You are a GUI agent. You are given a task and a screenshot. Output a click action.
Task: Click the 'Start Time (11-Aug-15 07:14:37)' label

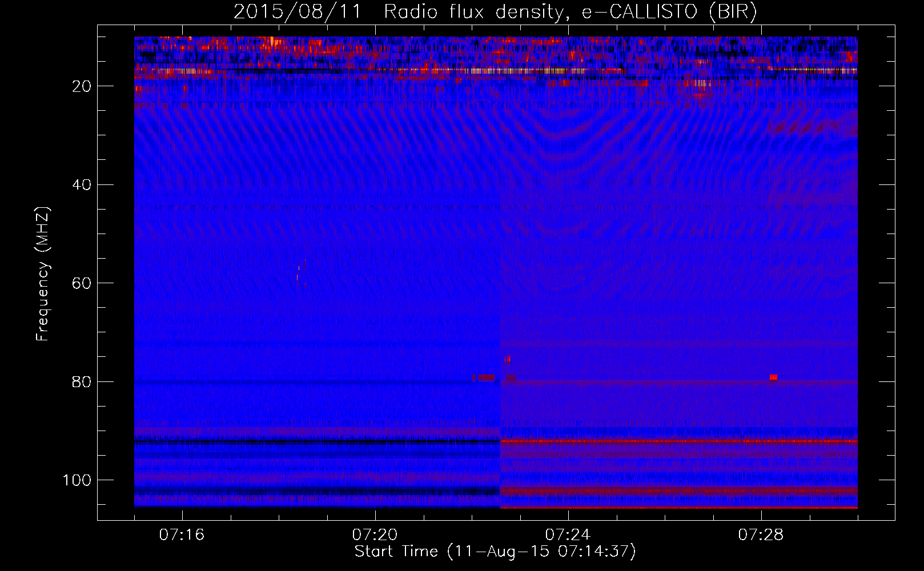pos(495,552)
